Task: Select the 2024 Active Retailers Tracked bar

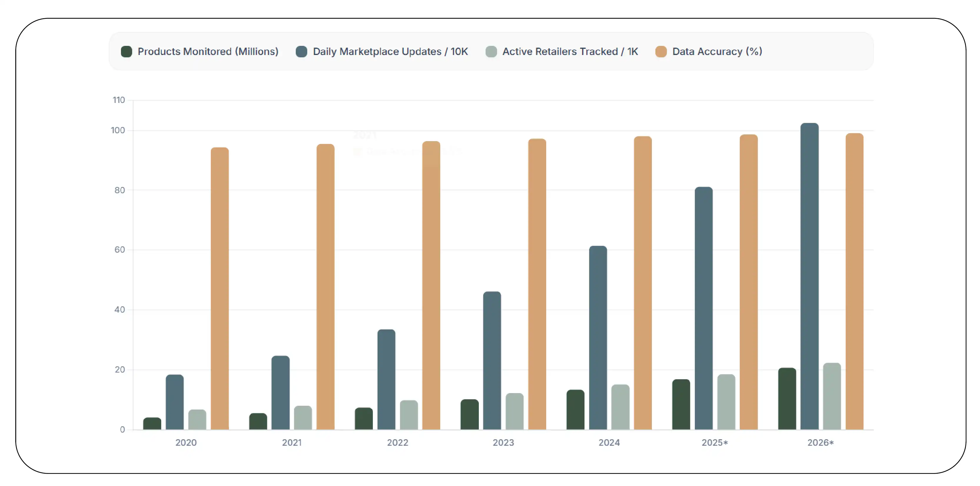Action: pos(620,407)
